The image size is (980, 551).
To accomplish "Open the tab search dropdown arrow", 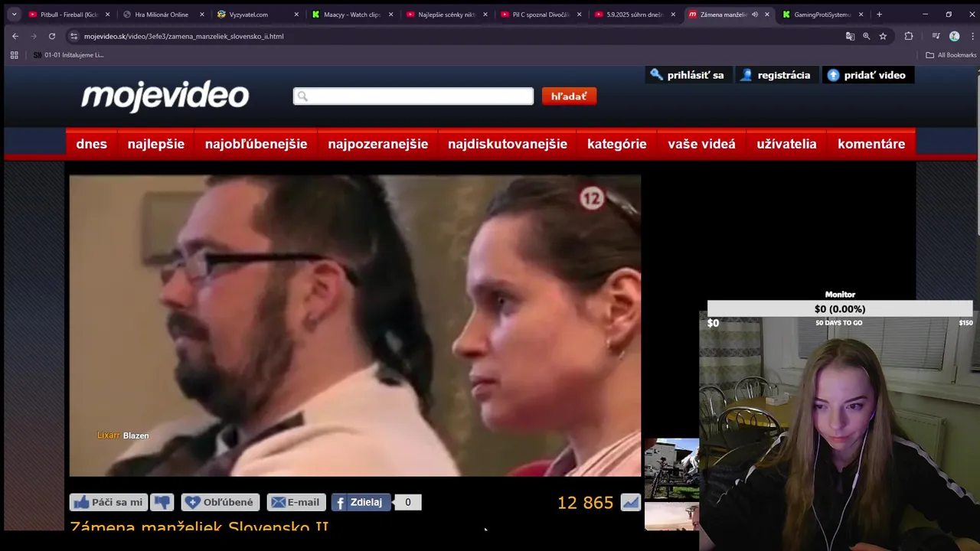I will 14,15.
